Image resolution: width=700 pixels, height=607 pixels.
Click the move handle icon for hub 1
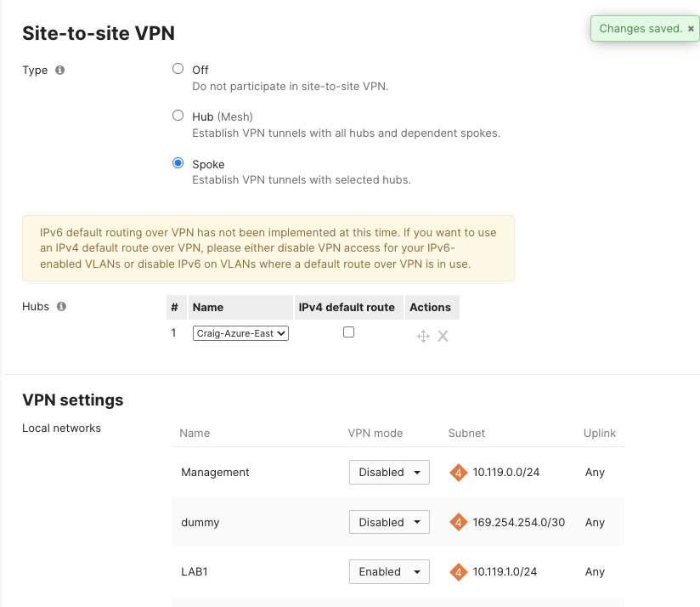click(x=423, y=336)
